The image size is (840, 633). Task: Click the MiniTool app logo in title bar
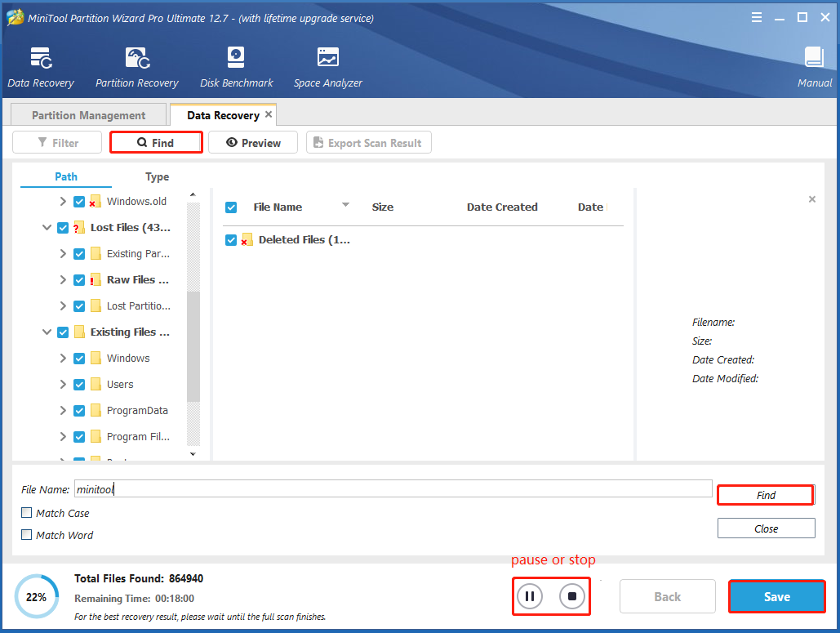click(15, 17)
